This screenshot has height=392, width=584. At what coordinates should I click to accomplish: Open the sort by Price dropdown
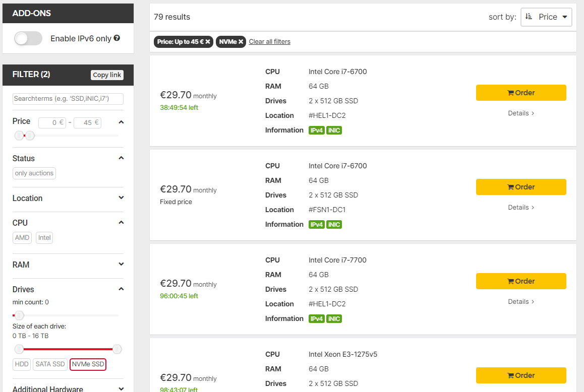tap(546, 17)
